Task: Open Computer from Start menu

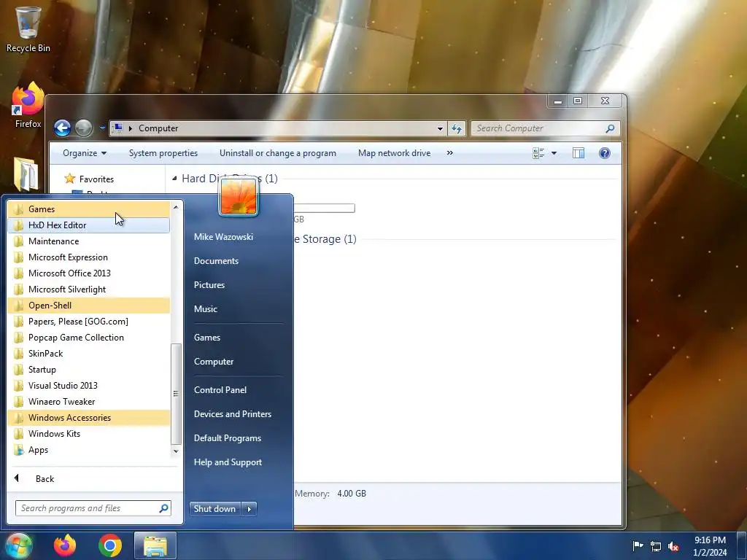Action: point(214,362)
